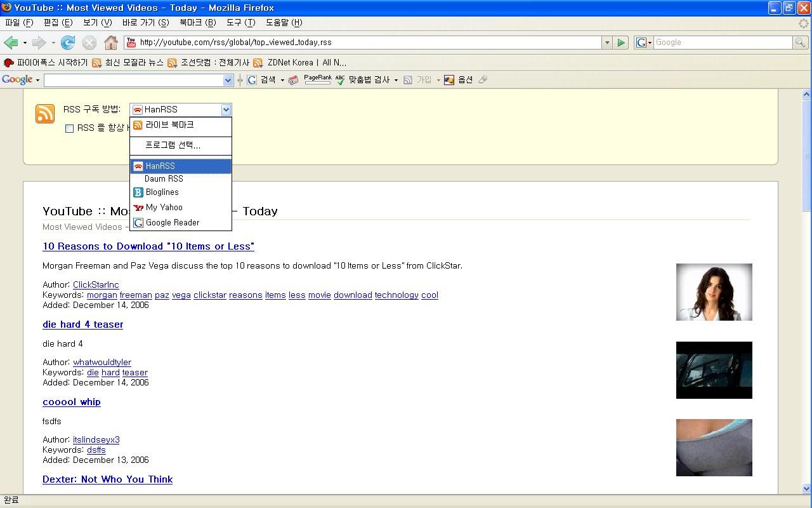
Task: Open search engine selector dropdown
Action: 644,43
